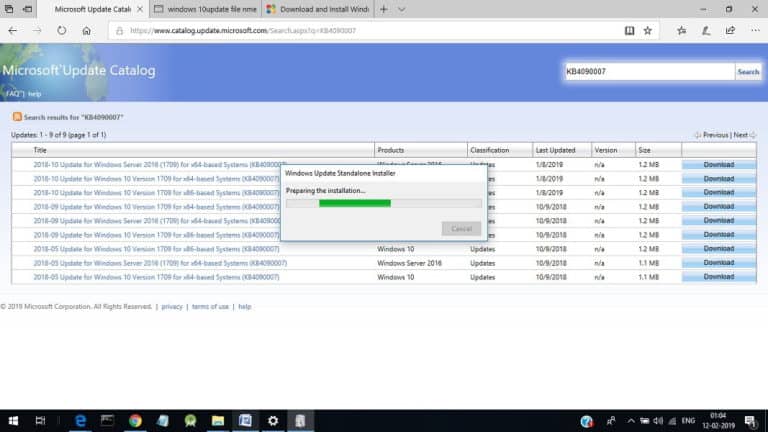Open Edge settings and more menu
Image resolution: width=768 pixels, height=432 pixels.
pos(755,30)
